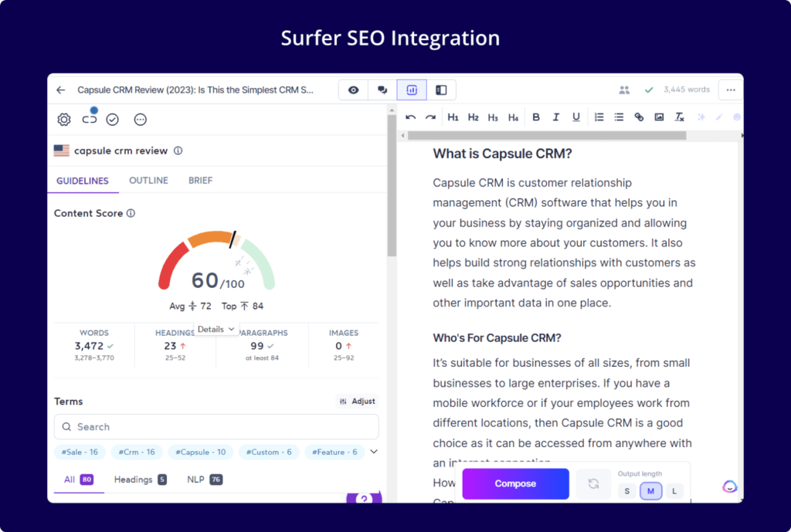
Task: Open the circled ellipsis icon in Surfer panel
Action: 141,120
